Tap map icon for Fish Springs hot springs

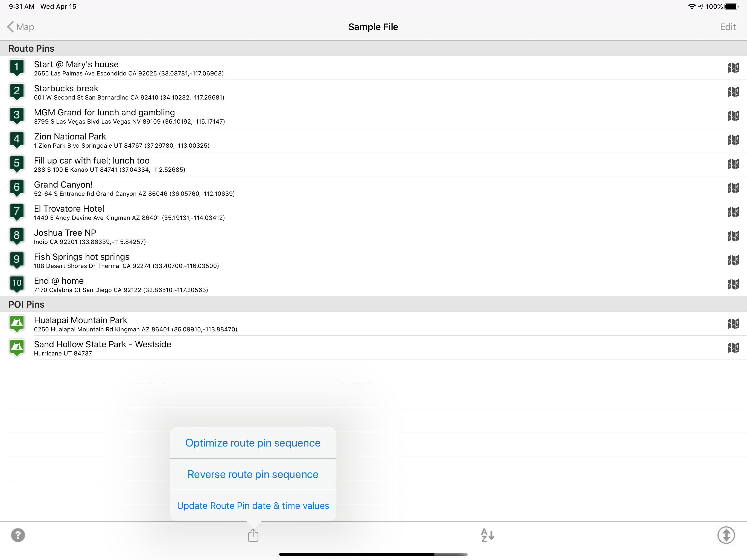click(733, 260)
